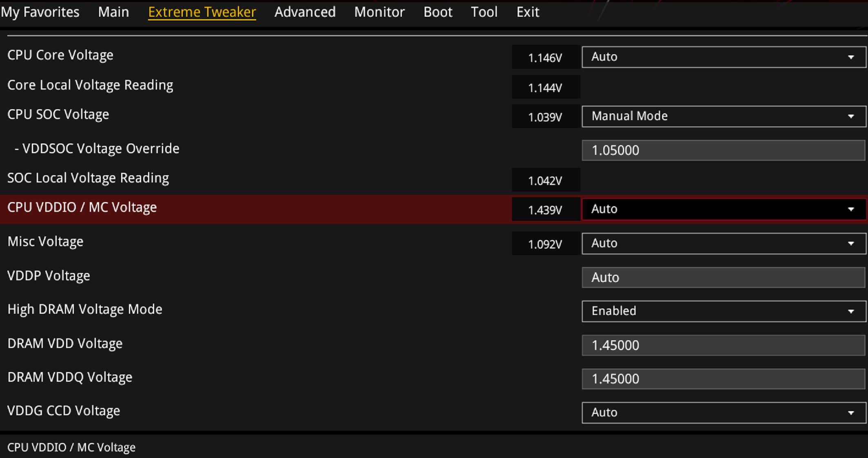Expand the CPU Core Voltage dropdown
Screen dimensions: 868x458
point(723,57)
